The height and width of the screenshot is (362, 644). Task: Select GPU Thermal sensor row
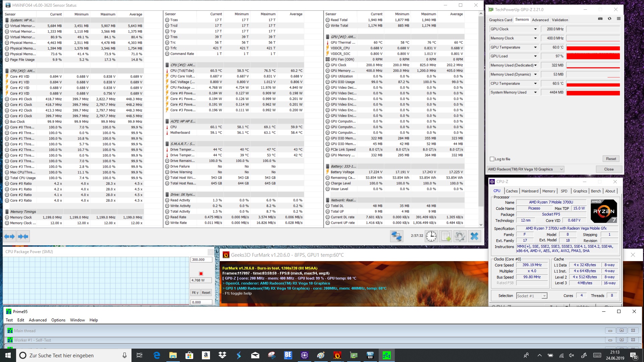tap(394, 43)
